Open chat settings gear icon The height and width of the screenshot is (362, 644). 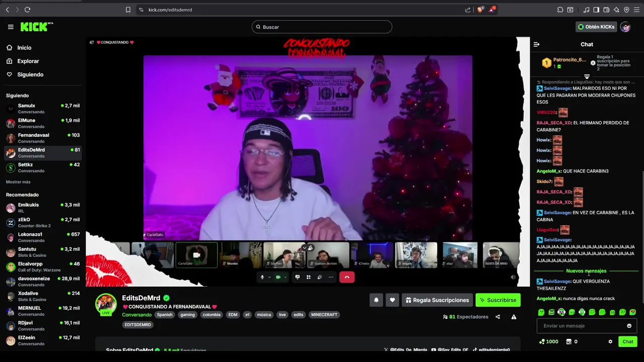coord(610,342)
